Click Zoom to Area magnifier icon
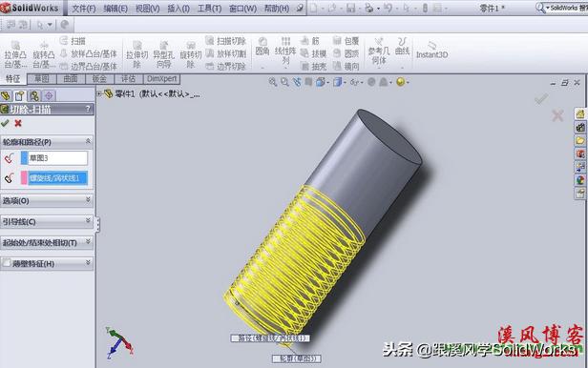 [x=284, y=82]
